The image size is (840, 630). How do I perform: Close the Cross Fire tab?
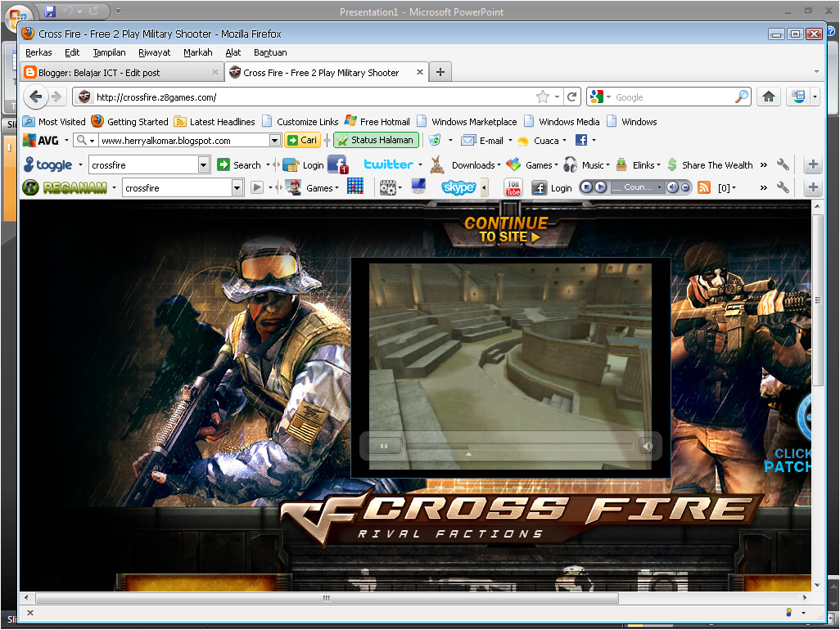click(x=419, y=72)
